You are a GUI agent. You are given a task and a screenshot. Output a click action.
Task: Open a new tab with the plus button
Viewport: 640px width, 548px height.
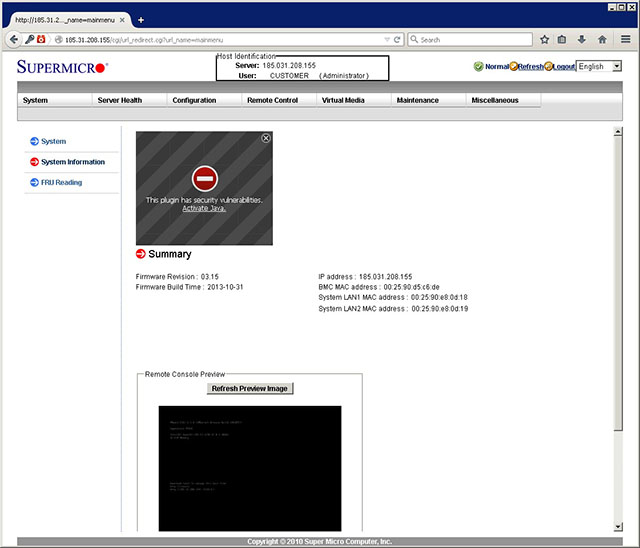(141, 20)
